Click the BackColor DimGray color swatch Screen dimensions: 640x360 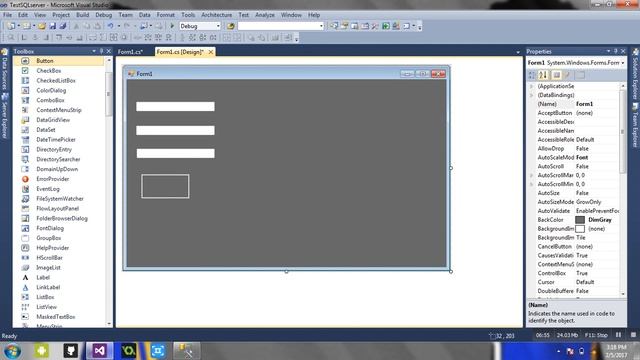[x=580, y=220]
